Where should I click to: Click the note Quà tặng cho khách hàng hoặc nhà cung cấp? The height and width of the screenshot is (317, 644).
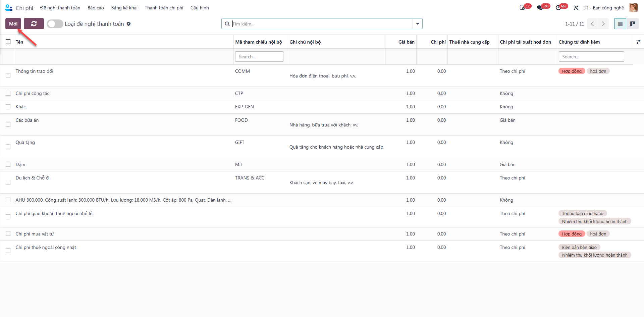tap(336, 147)
